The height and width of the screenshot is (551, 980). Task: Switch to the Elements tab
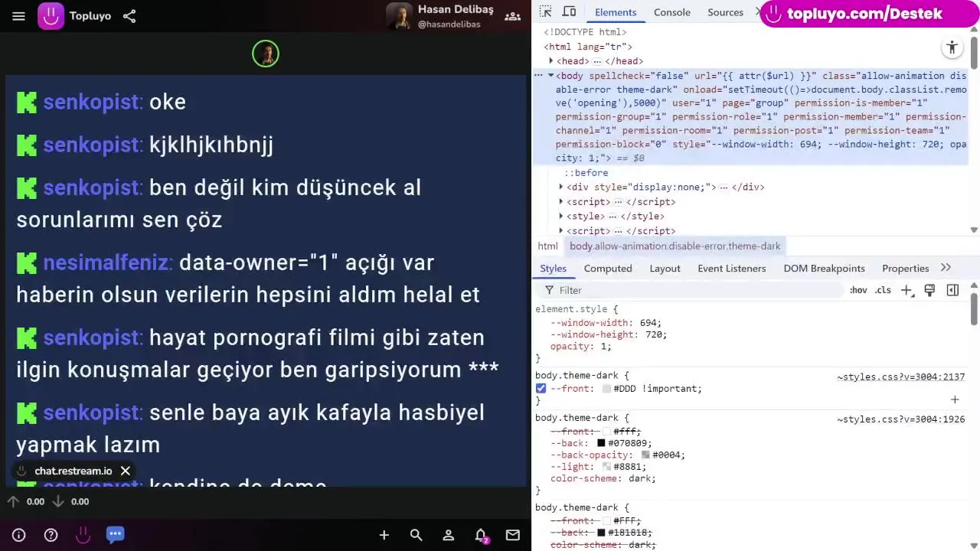[616, 12]
